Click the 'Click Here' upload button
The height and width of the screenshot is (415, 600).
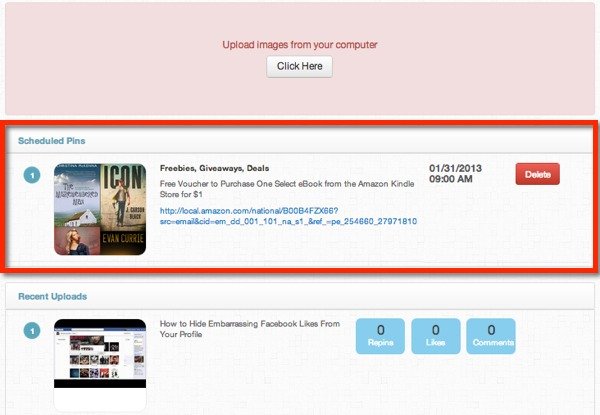[x=299, y=67]
